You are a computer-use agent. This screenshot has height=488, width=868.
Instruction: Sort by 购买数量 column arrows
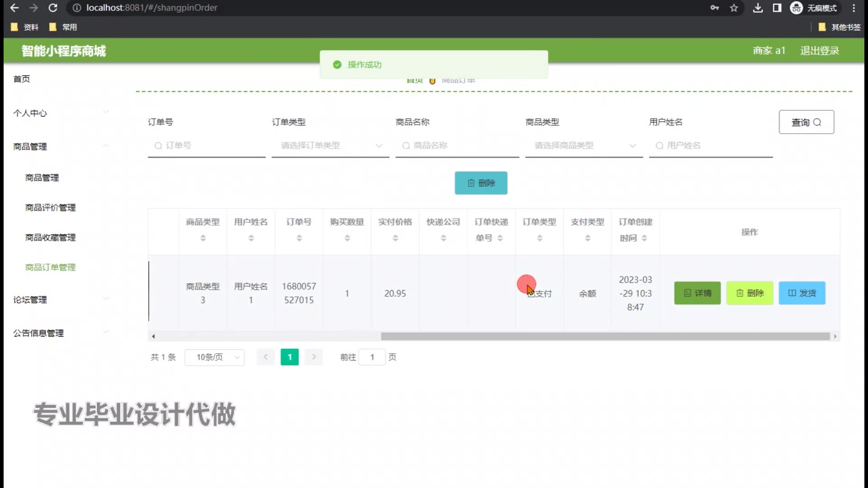pos(347,238)
